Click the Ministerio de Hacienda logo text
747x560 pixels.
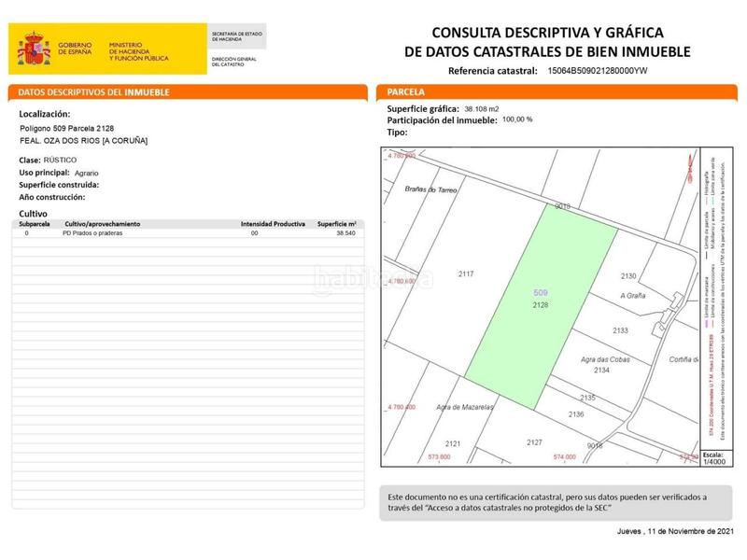(138, 44)
